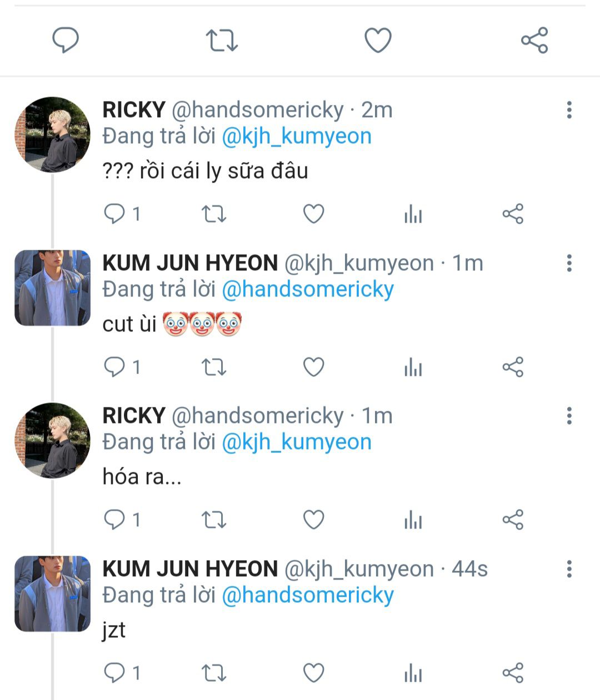Share the main tweet via the large share icon
Image resolution: width=600 pixels, height=700 pixels.
tap(534, 40)
